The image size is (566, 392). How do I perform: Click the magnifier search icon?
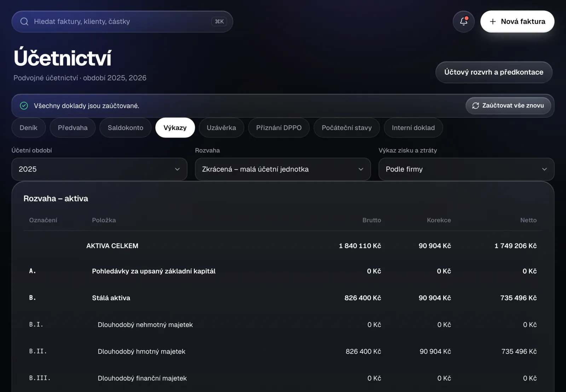point(24,22)
